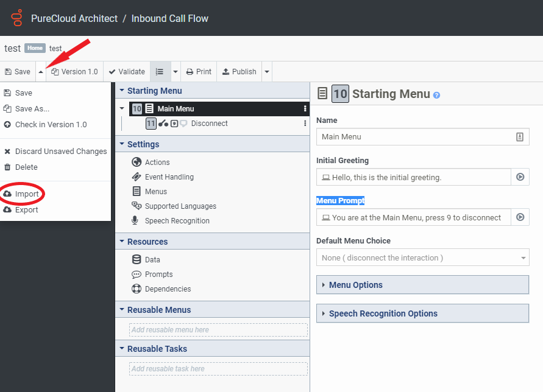Click the Genesys PureCloud logo icon
543x392 pixels.
pos(16,18)
